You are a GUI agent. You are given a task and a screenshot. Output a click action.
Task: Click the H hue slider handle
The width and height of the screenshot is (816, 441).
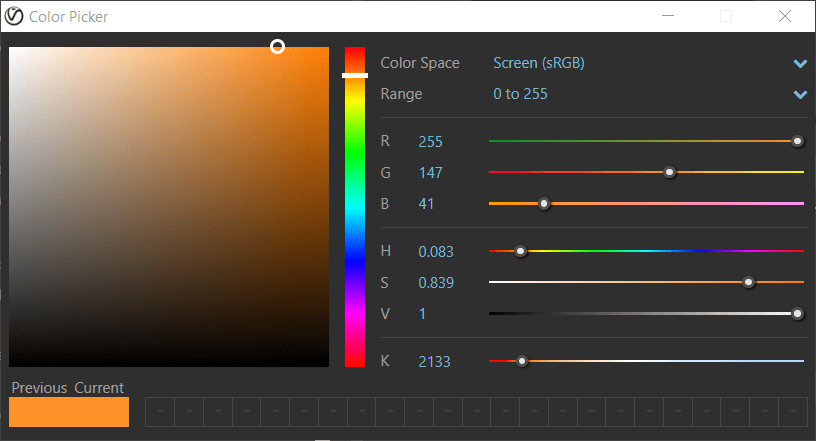tap(520, 251)
